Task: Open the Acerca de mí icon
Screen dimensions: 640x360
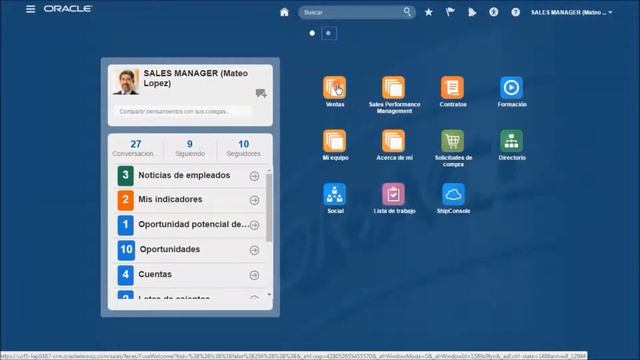Action: click(x=393, y=141)
